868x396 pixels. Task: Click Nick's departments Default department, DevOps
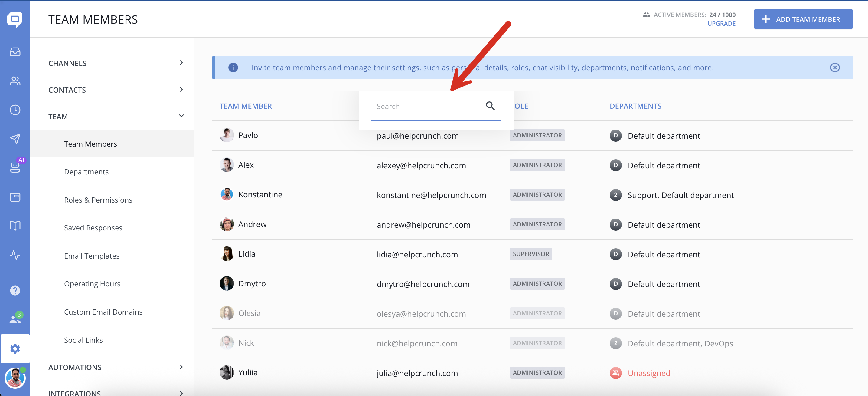coord(680,343)
